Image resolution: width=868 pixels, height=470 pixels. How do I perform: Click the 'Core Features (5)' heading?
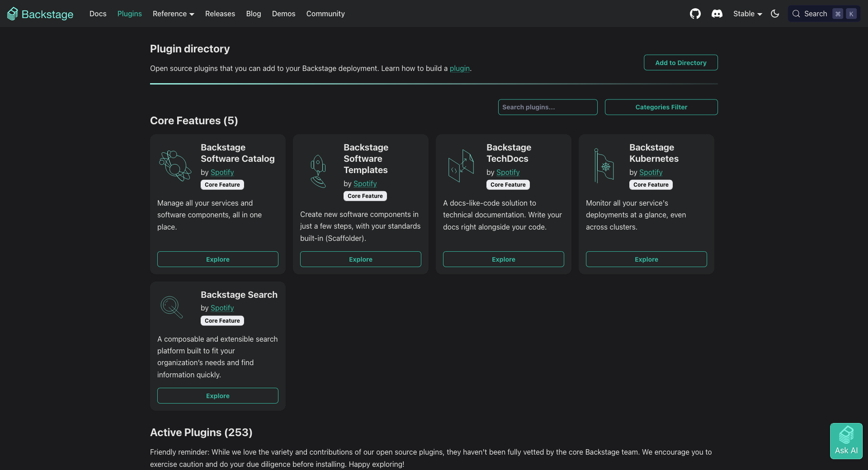(194, 121)
